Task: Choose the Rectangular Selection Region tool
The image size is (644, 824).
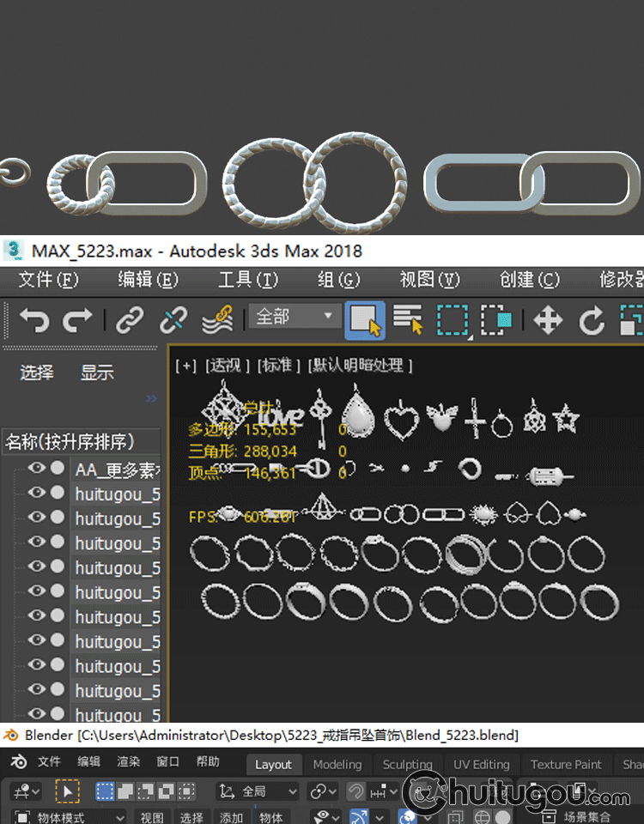Action: [452, 321]
